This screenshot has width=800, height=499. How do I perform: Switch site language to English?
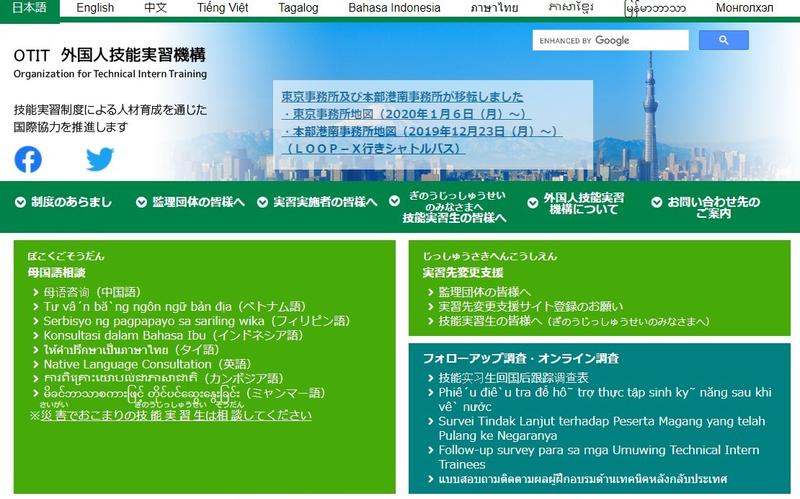[x=95, y=8]
